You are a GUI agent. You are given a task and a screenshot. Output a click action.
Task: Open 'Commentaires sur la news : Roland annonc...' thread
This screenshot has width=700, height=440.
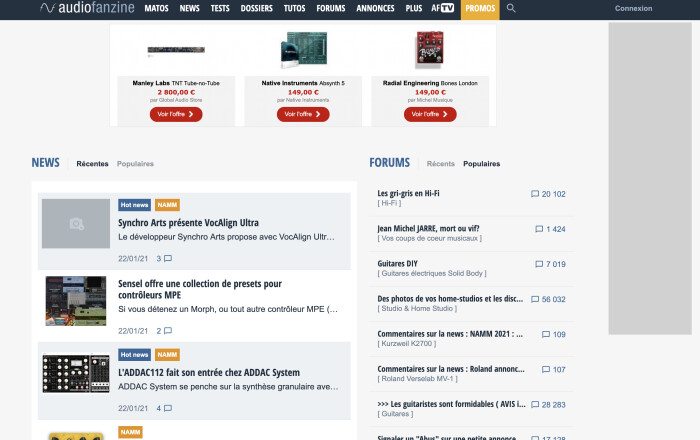451,369
